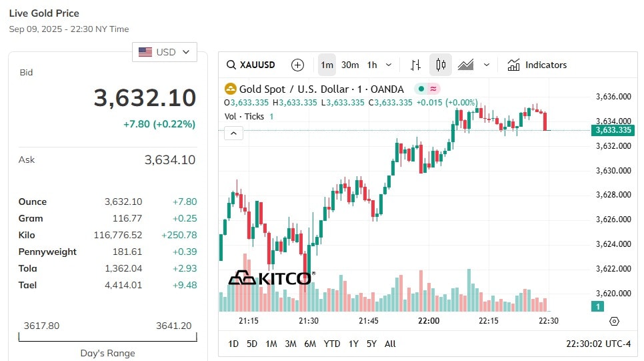The height and width of the screenshot is (361, 644).
Task: Select the 1h interval
Action: point(372,65)
